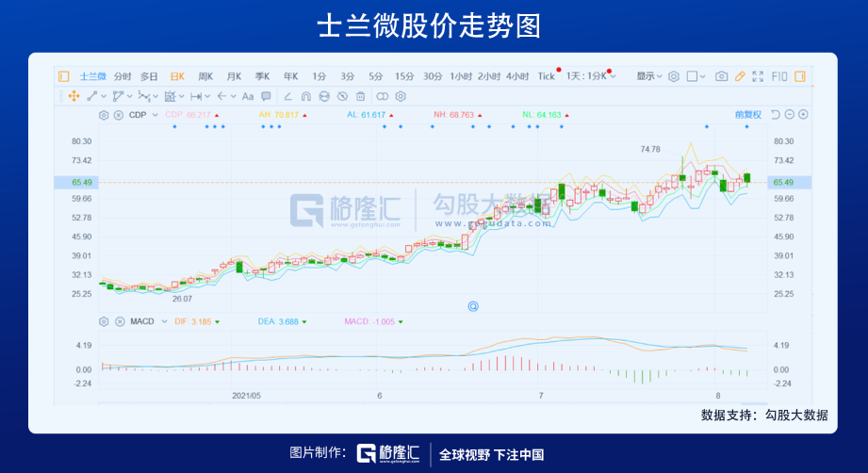
Task: Expand arrow tool dropdown arrow
Action: pyautogui.click(x=233, y=97)
